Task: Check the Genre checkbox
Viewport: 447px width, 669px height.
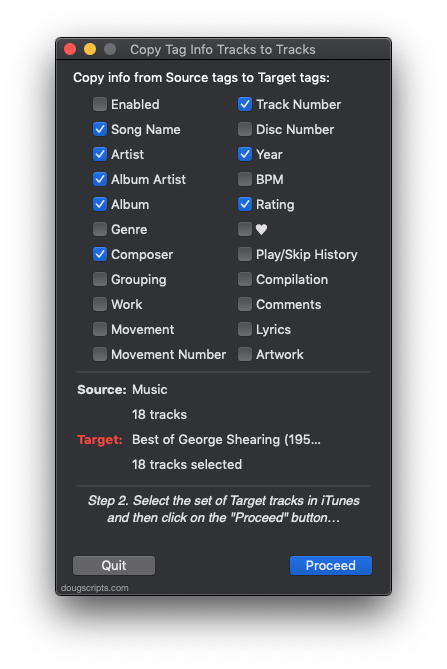Action: (x=100, y=230)
